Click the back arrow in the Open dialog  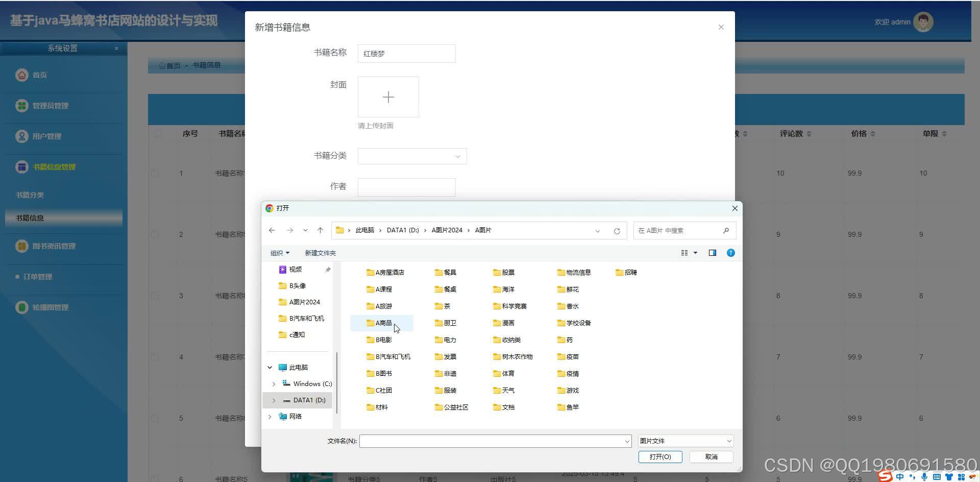click(x=272, y=230)
